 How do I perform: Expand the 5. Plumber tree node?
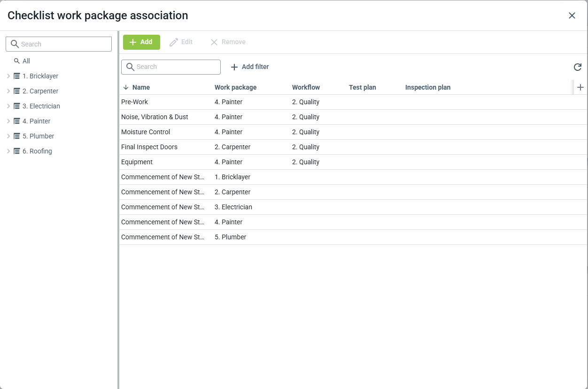click(8, 136)
